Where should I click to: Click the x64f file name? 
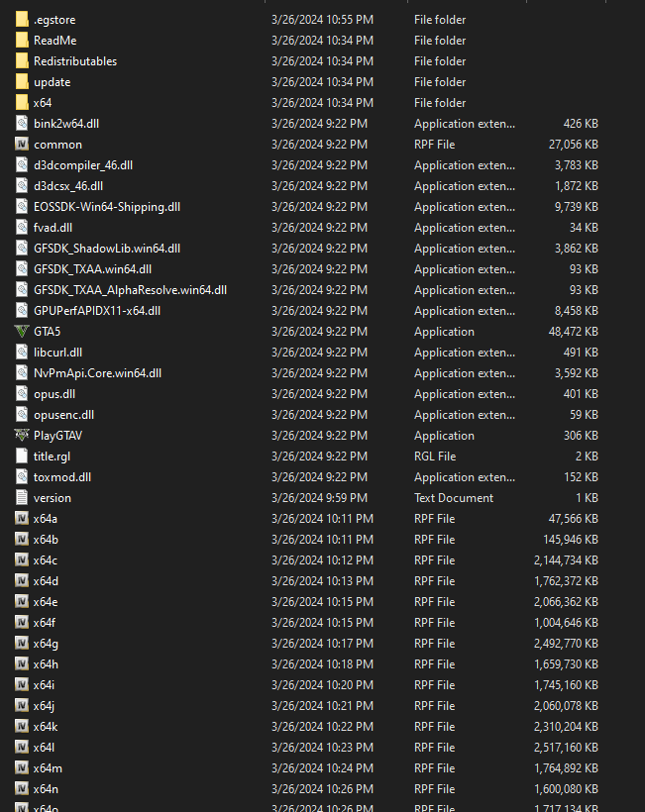(x=45, y=623)
